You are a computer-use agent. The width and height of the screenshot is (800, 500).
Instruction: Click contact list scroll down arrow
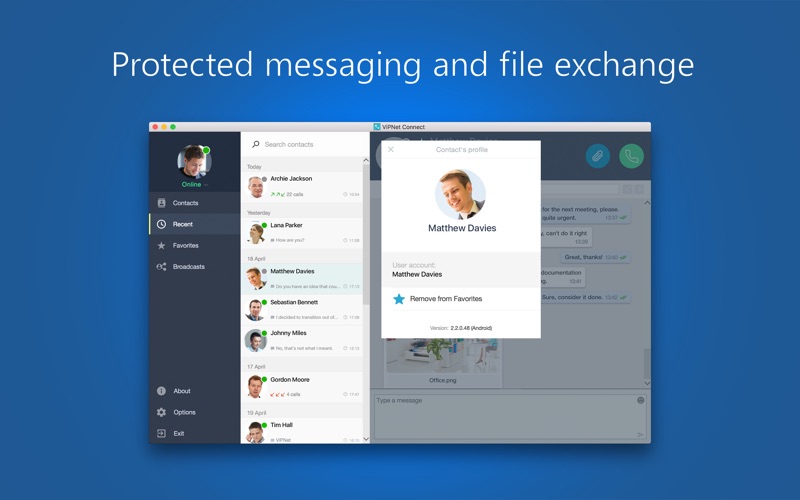[x=366, y=439]
